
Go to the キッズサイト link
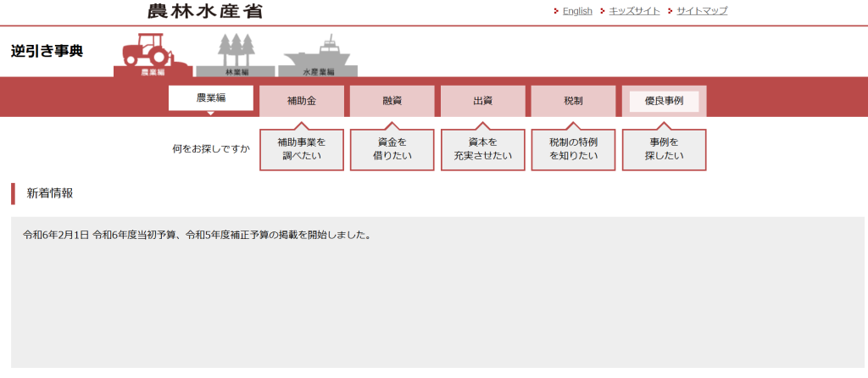pos(634,11)
